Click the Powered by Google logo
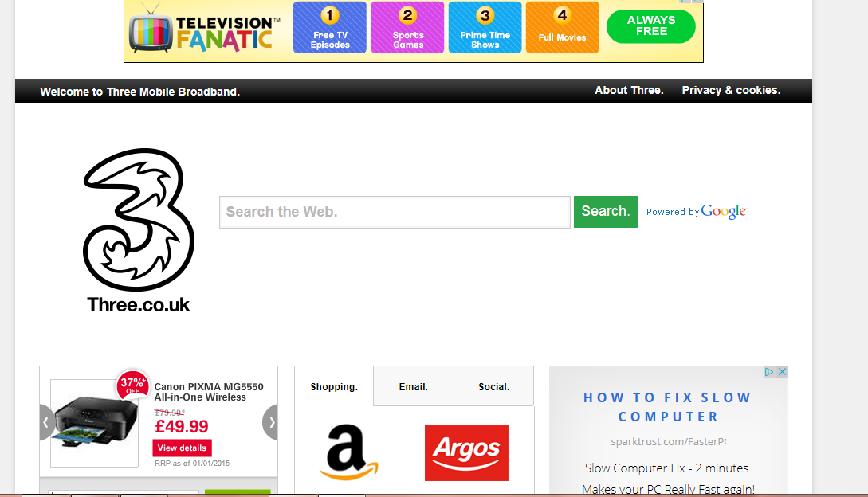 (697, 211)
